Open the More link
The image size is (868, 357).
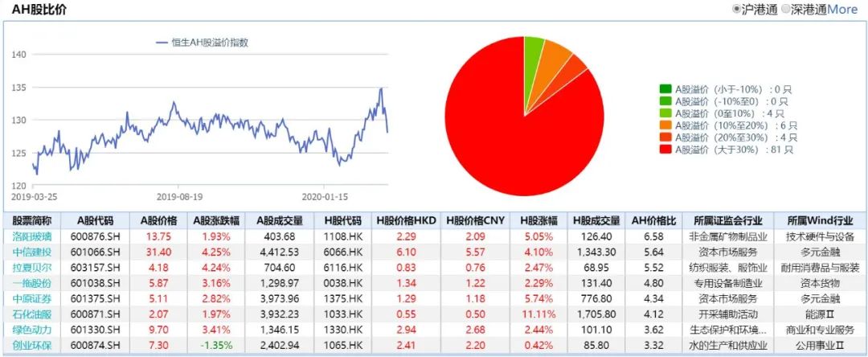[x=842, y=10]
